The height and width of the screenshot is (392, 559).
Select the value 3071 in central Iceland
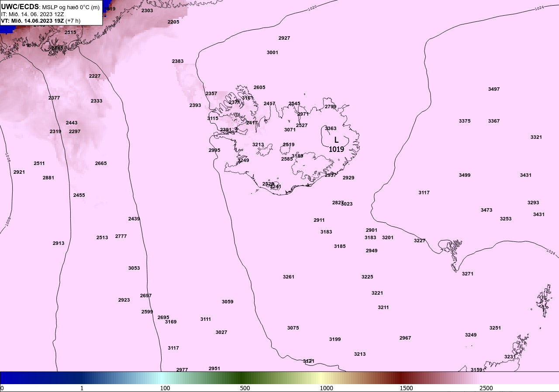290,130
